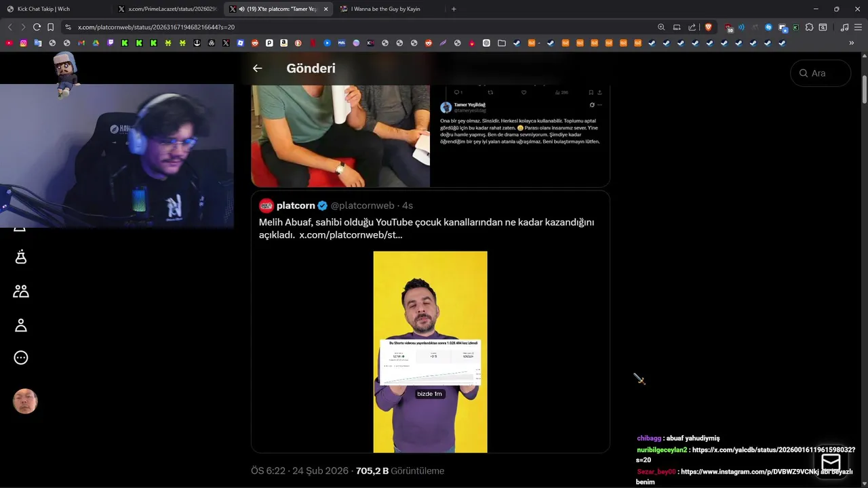Open the blue sound-wave extension
This screenshot has width=868, height=488.
741,27
